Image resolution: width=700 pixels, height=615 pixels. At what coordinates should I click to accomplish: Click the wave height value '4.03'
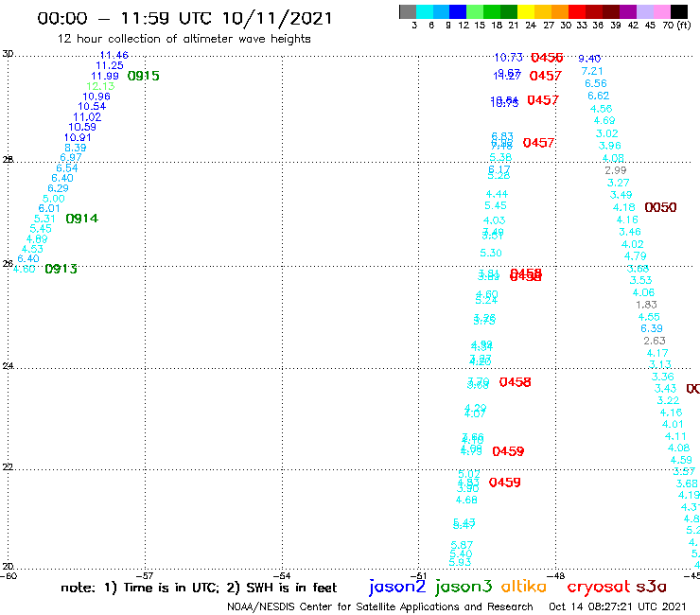pos(494,220)
